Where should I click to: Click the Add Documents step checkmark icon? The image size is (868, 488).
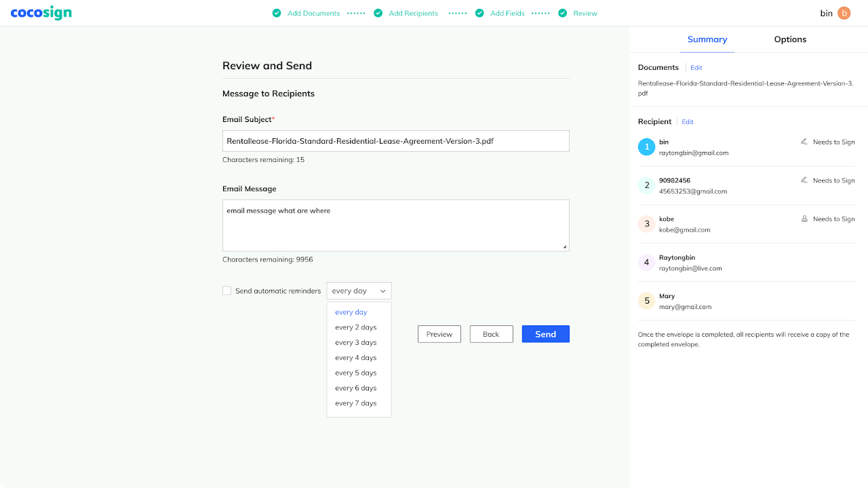point(277,13)
